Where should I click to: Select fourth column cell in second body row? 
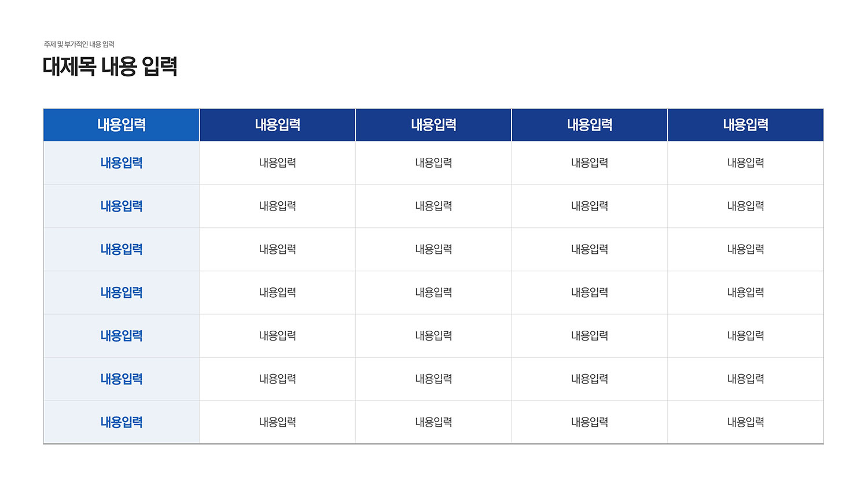pyautogui.click(x=590, y=206)
